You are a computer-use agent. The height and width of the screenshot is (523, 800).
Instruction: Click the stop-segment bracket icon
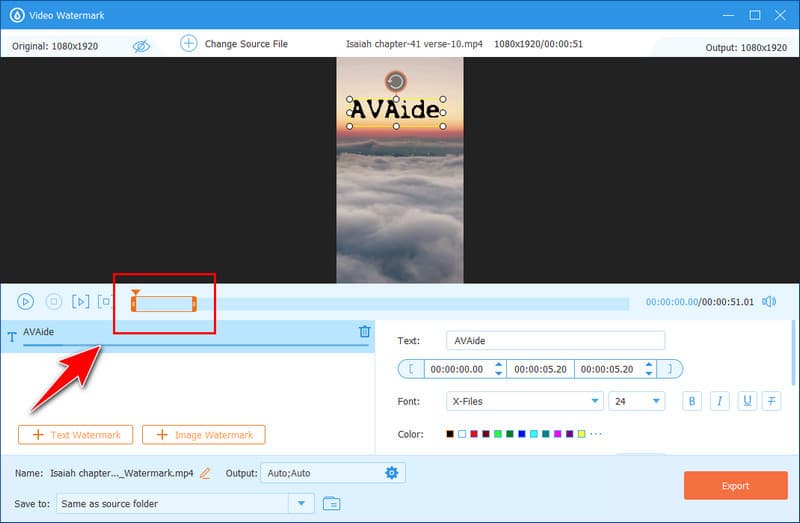(105, 302)
